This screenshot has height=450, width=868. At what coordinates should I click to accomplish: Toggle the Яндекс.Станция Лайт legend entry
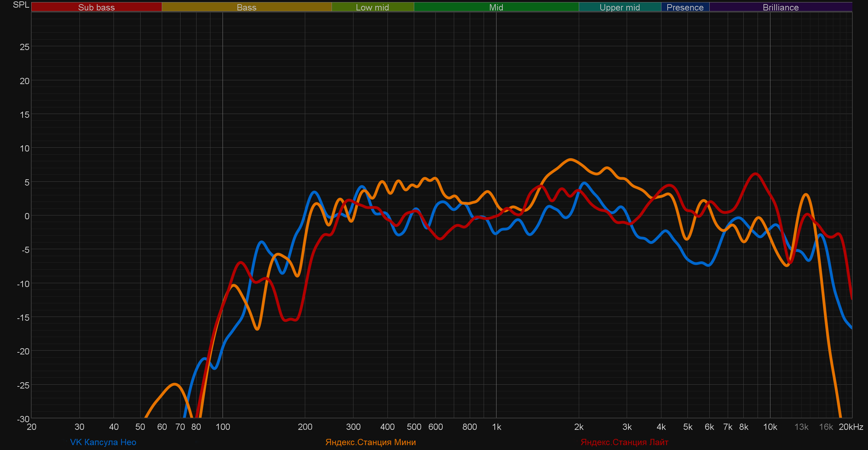624,442
